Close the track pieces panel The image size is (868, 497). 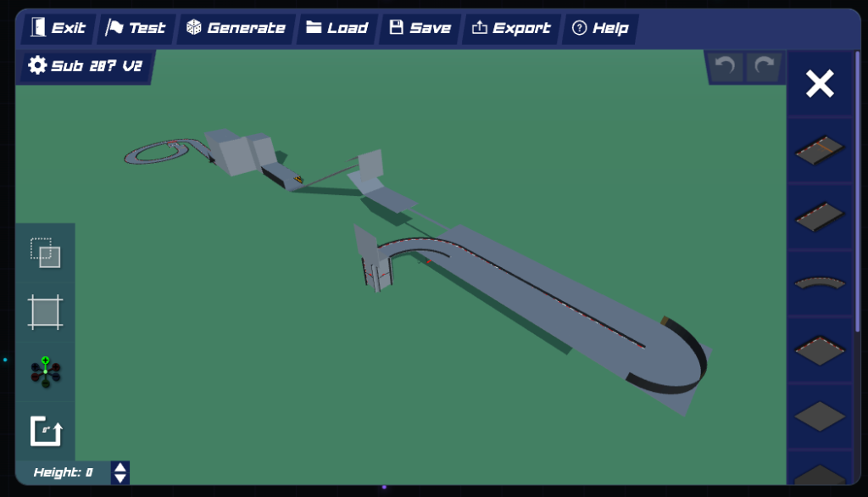pos(820,84)
